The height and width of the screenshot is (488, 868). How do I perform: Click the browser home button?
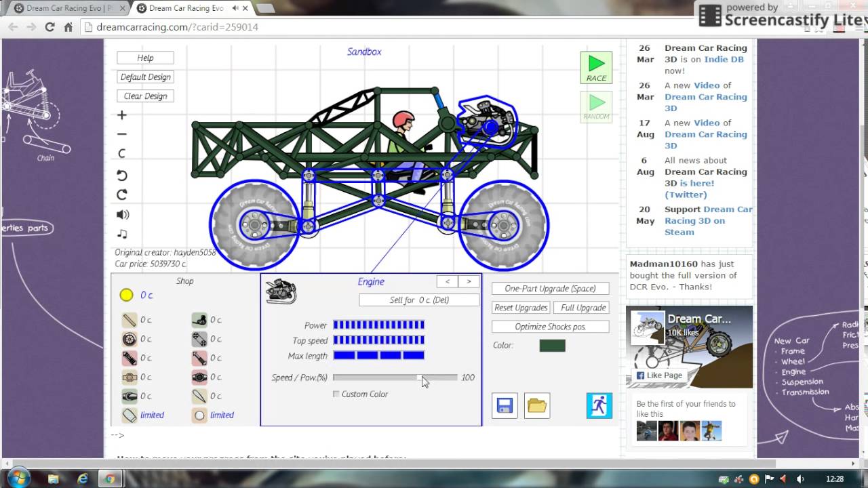click(x=68, y=27)
